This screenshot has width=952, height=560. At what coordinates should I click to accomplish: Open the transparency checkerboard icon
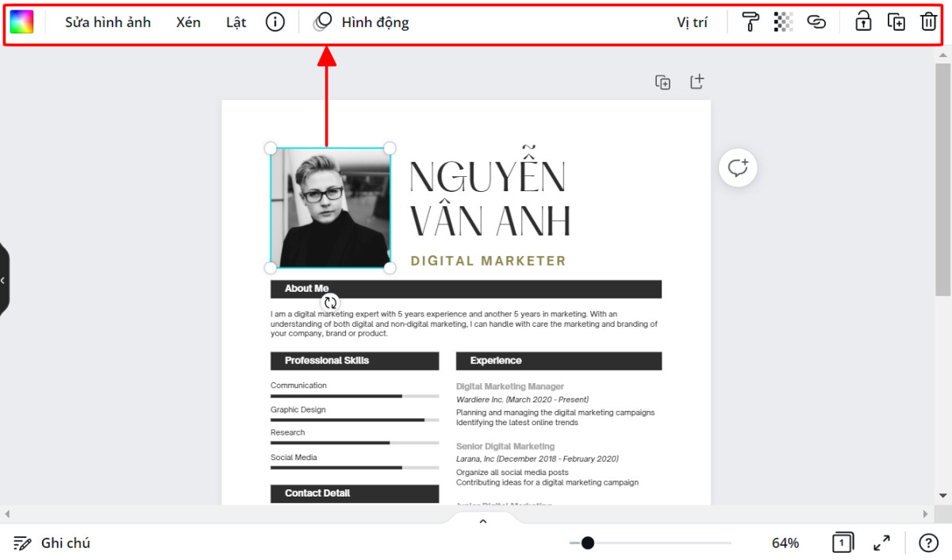783,22
